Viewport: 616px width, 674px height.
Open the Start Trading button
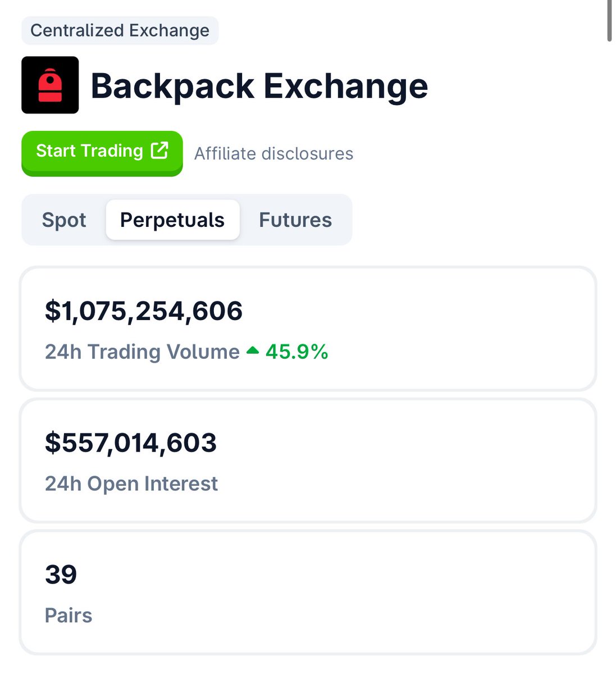tap(102, 153)
